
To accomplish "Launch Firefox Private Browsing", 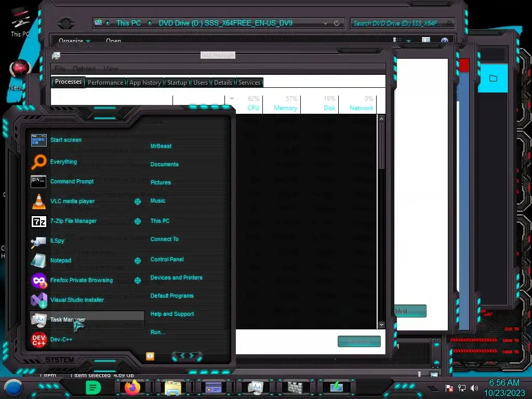I will pos(82,280).
